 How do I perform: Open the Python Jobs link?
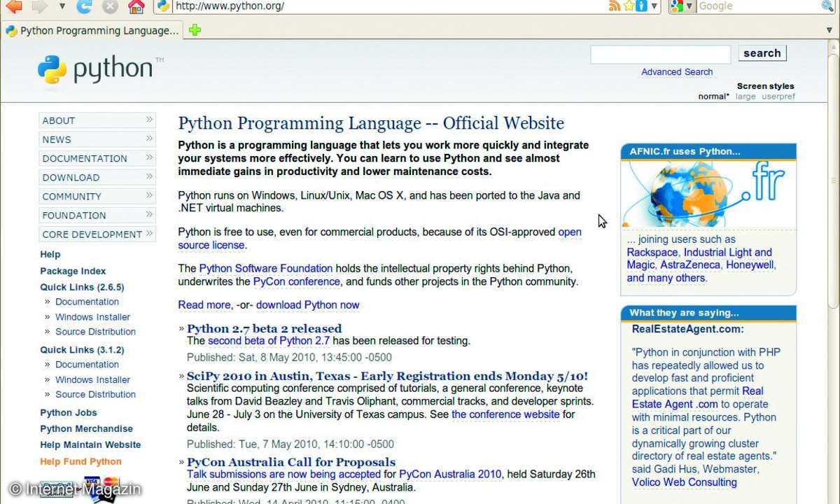[69, 412]
